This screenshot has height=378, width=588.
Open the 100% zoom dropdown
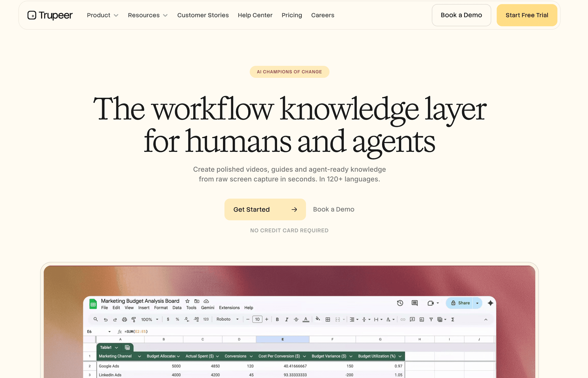coord(149,320)
